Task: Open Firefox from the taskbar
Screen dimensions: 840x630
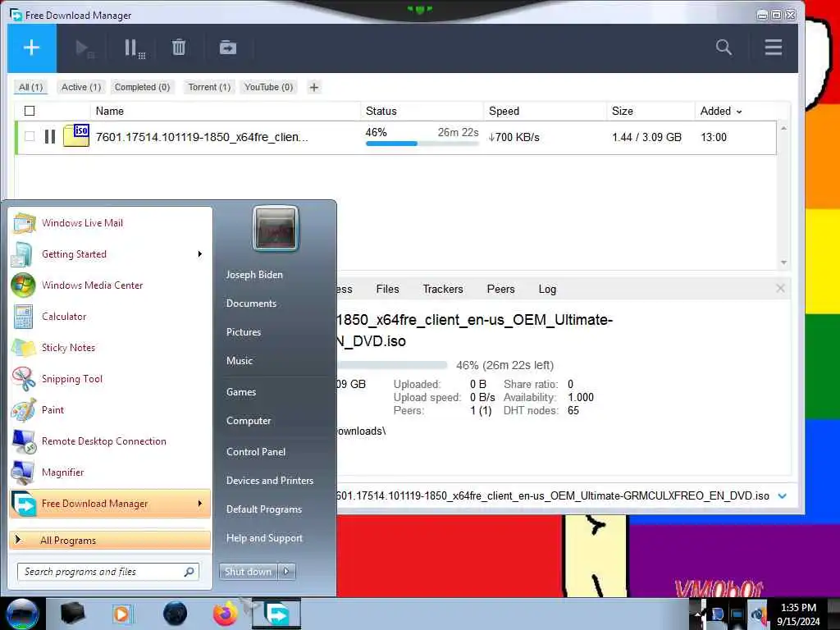Action: (226, 614)
